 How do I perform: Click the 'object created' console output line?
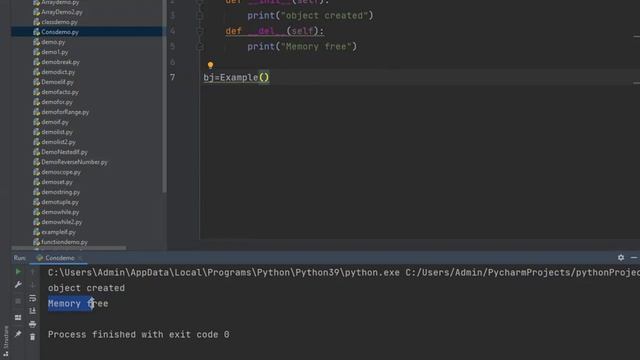[86, 288]
